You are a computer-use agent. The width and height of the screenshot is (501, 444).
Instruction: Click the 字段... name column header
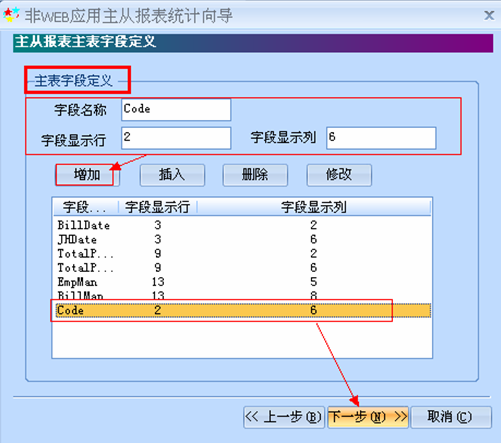[x=86, y=207]
